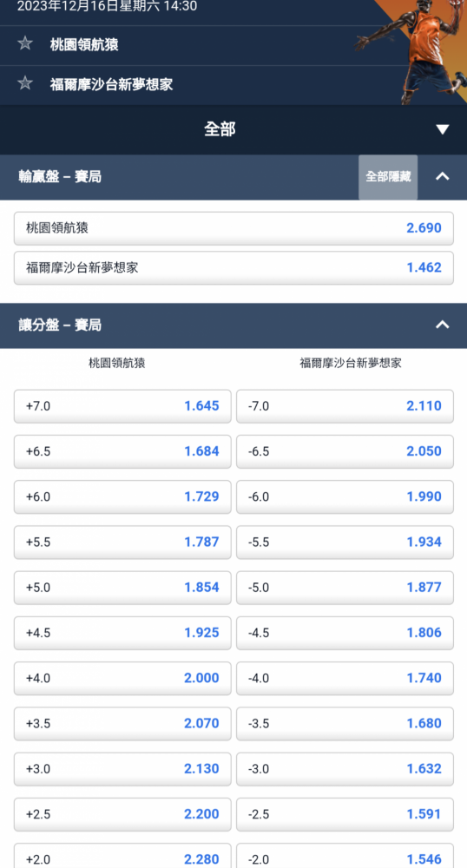Bet on 福爾摩沙台新夢想家 moneyline at 1.462
This screenshot has width=467, height=868.
tap(233, 268)
